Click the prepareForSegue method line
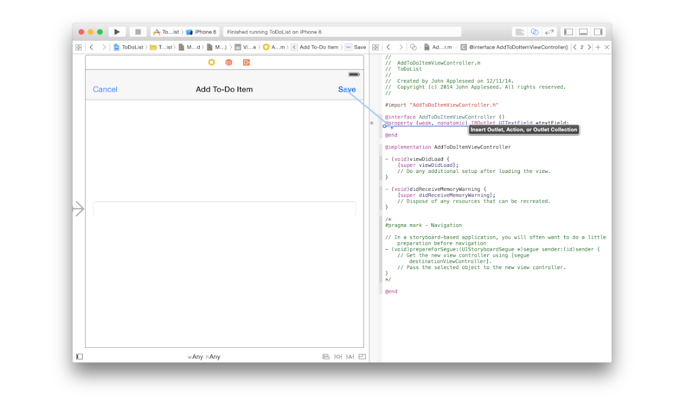Image resolution: width=680 pixels, height=403 pixels. point(492,249)
